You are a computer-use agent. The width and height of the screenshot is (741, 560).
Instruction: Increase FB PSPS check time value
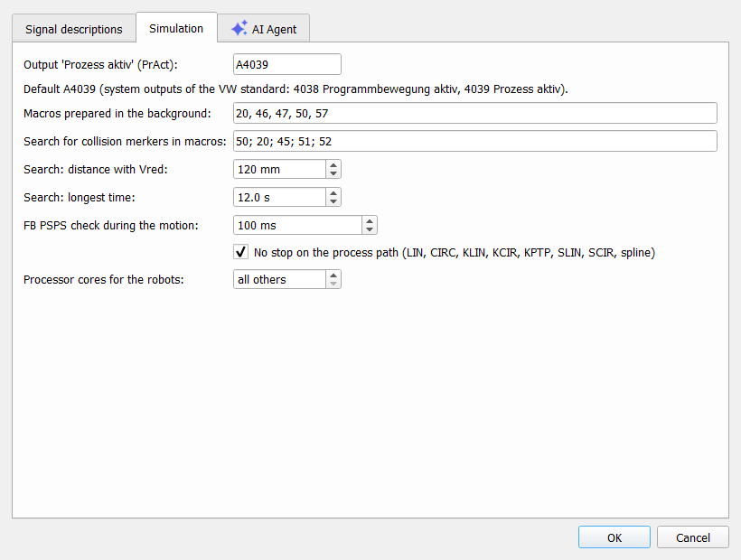[370, 221]
